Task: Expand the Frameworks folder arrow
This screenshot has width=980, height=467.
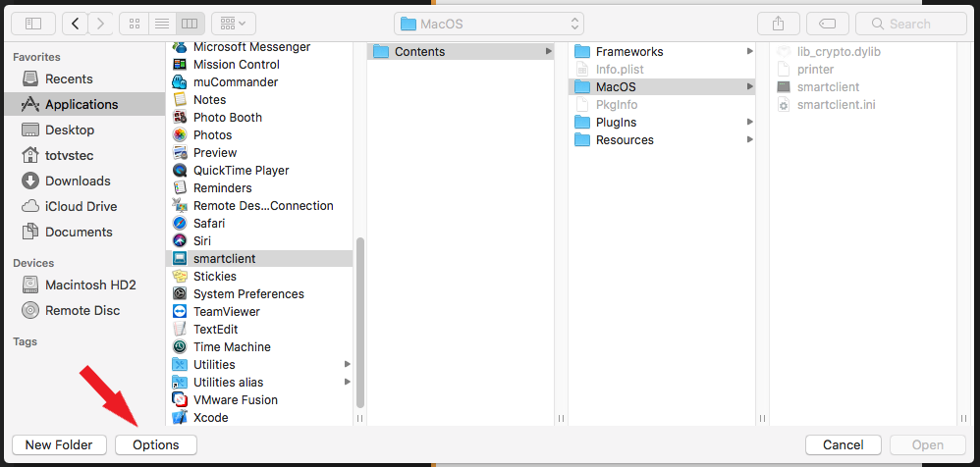Action: point(749,51)
